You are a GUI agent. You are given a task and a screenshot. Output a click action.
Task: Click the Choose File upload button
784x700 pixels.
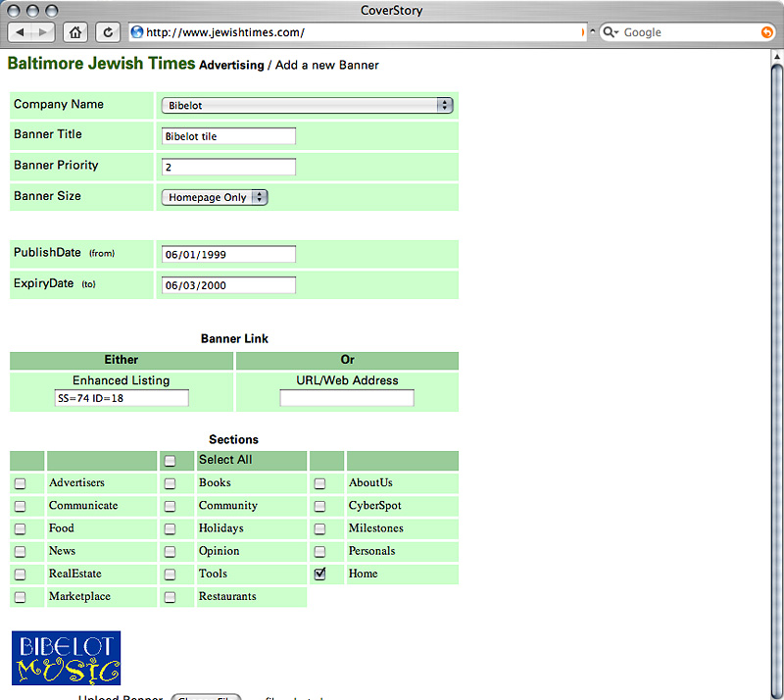206,697
